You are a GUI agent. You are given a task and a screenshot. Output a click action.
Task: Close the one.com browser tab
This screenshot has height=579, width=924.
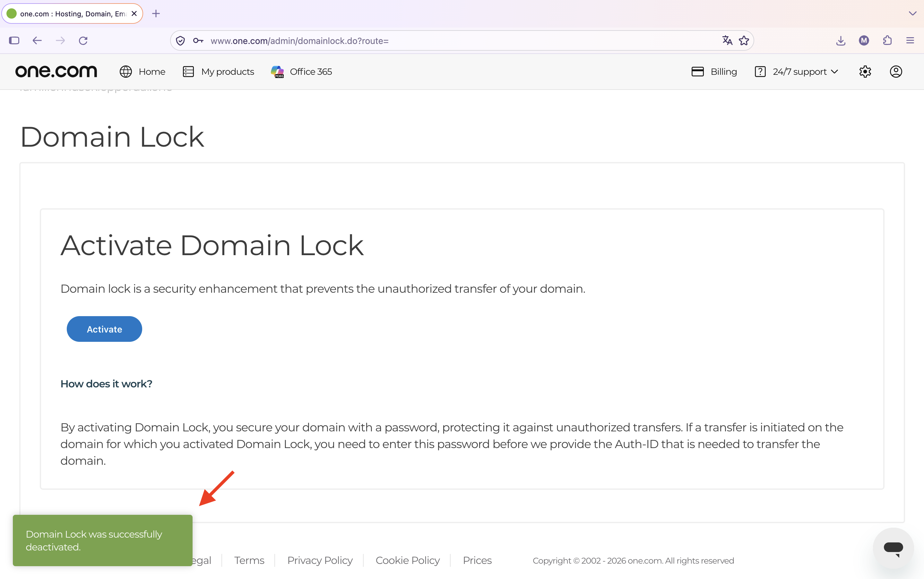pos(134,13)
